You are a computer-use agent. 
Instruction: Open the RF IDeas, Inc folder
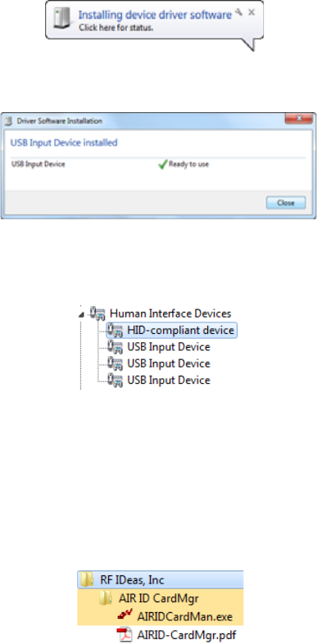[161, 580]
